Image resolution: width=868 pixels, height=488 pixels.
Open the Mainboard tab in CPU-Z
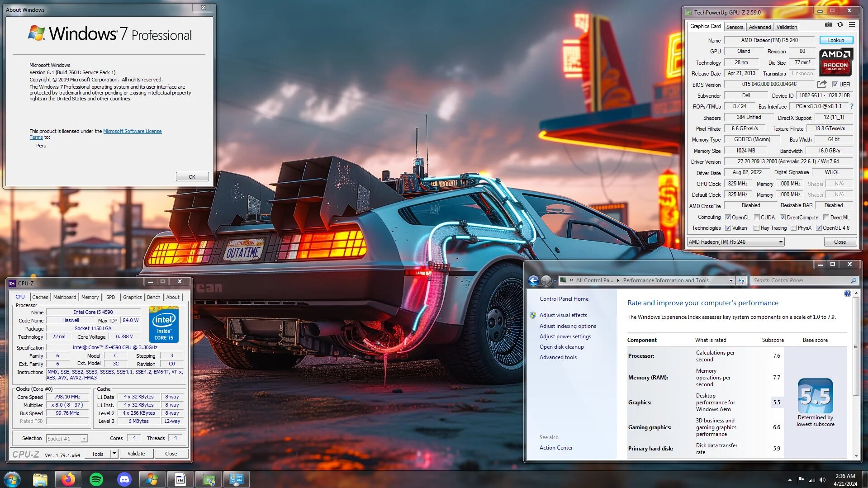[x=65, y=297]
